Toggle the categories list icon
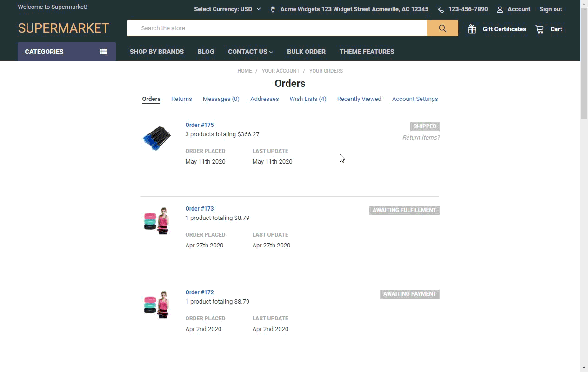 [x=103, y=52]
